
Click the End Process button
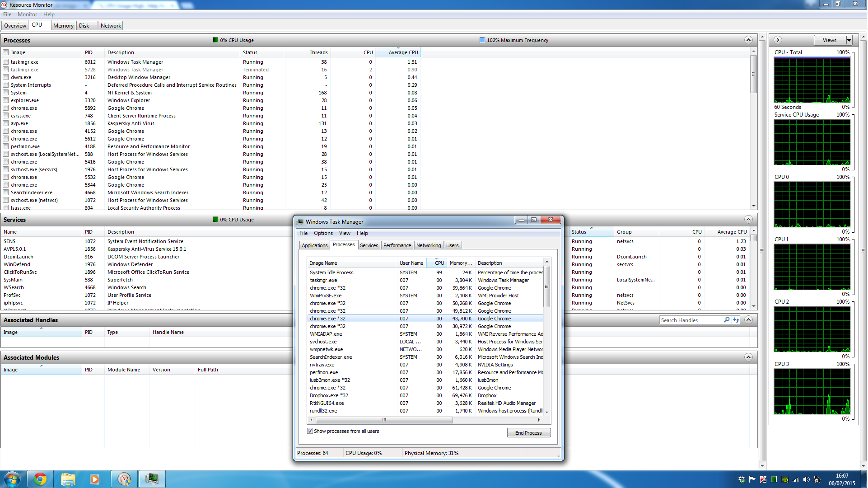tap(528, 433)
